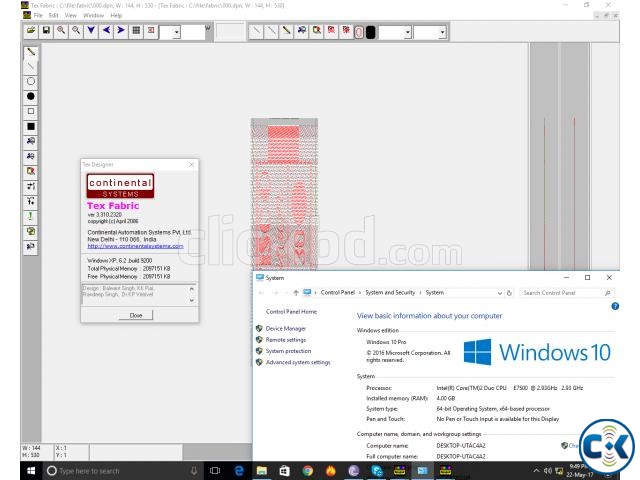Viewport: 640px width, 480px height.
Task: Open the Edit menu
Action: pos(53,16)
